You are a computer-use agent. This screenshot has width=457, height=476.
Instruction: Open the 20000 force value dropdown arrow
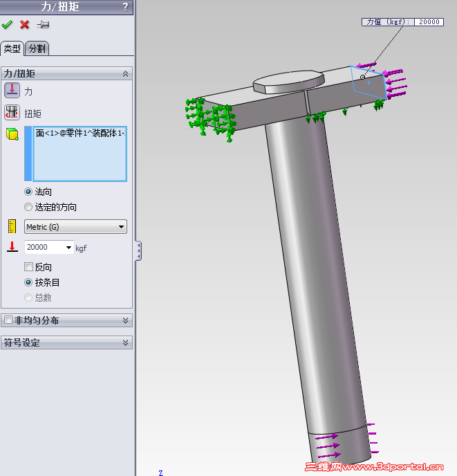coord(69,248)
